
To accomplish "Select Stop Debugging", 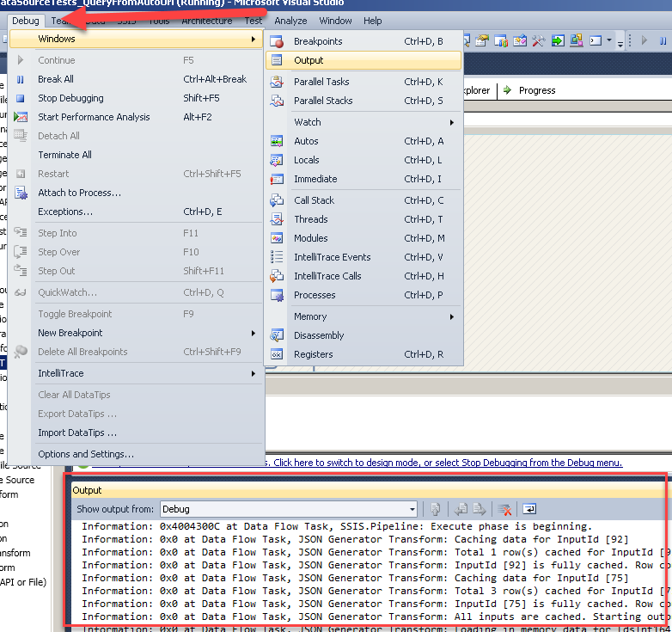I will point(136,98).
